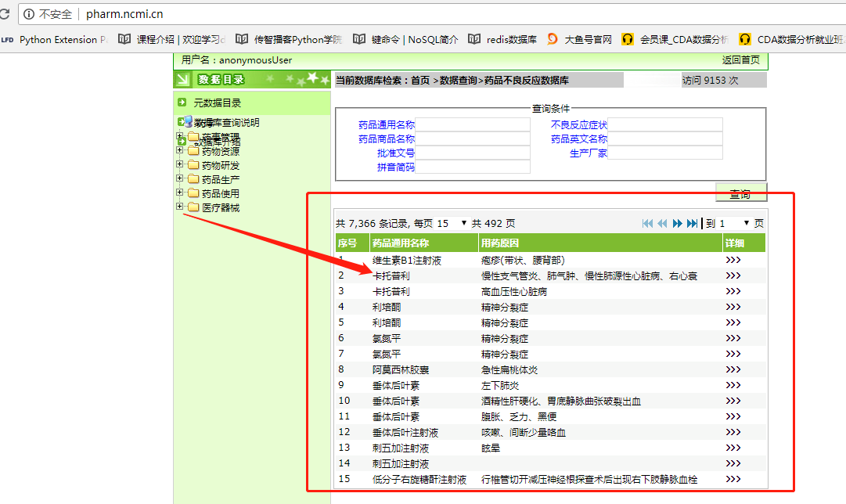This screenshot has width=846, height=504.
Task: Open details for row 9 左下肺炎
Action: (733, 385)
